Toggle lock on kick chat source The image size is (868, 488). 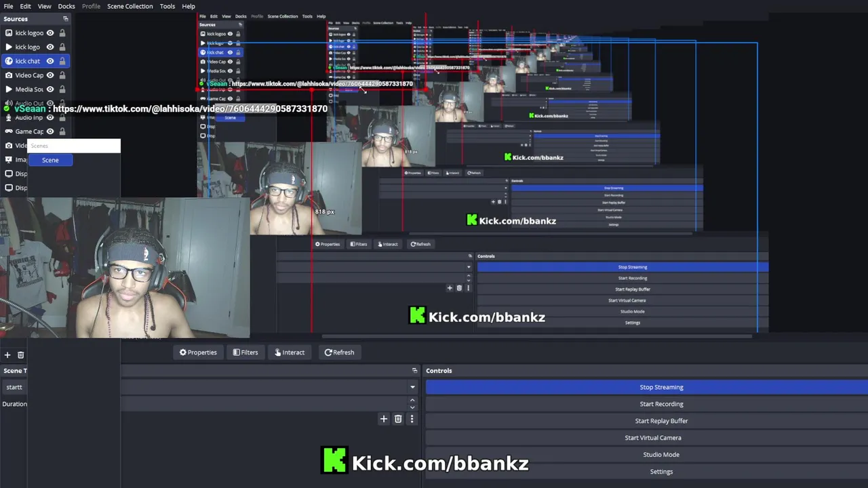[62, 61]
